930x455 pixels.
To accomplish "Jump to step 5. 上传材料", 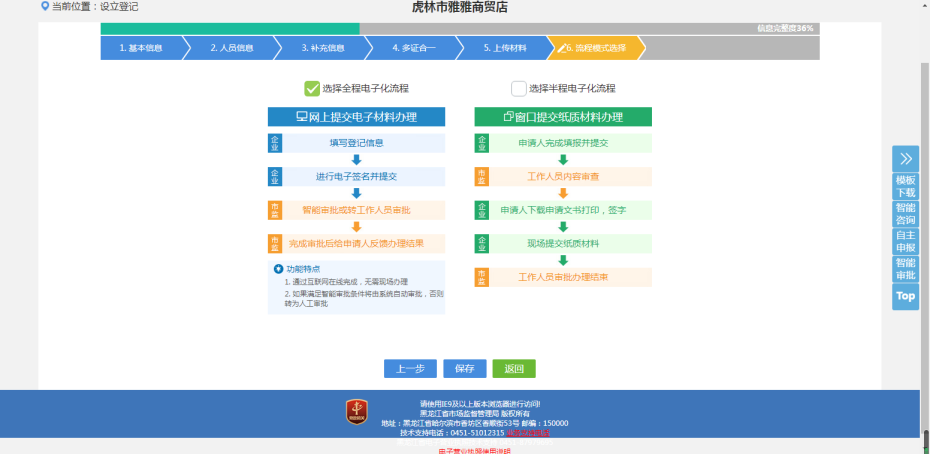I will point(505,48).
